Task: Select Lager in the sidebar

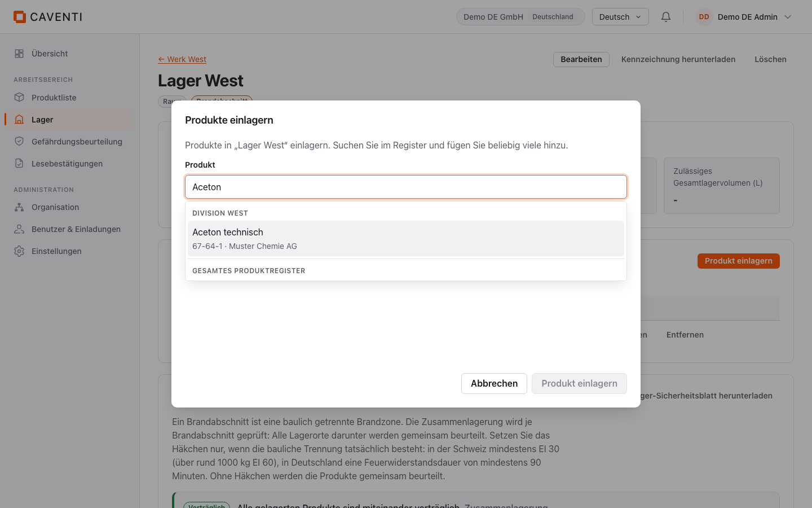Action: 69,120
